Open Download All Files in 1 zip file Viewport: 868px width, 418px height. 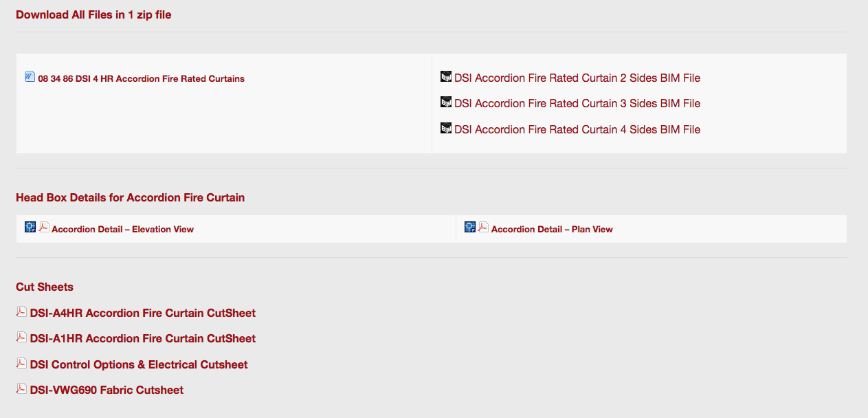click(x=93, y=14)
